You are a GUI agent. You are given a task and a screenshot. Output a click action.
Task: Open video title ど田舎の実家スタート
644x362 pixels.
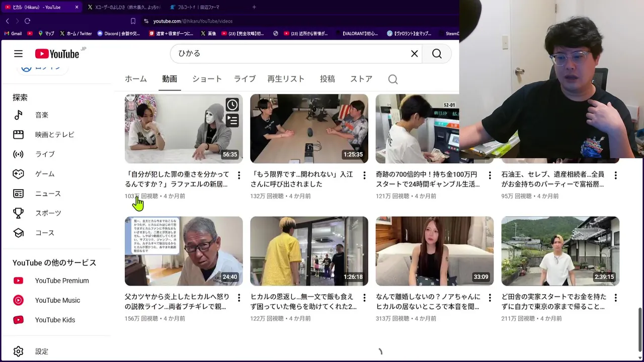click(554, 302)
